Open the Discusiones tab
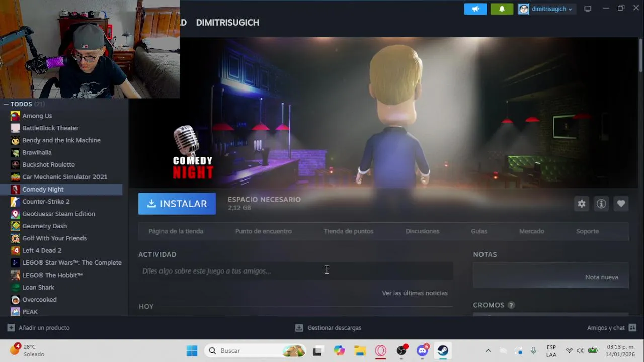 (x=423, y=231)
